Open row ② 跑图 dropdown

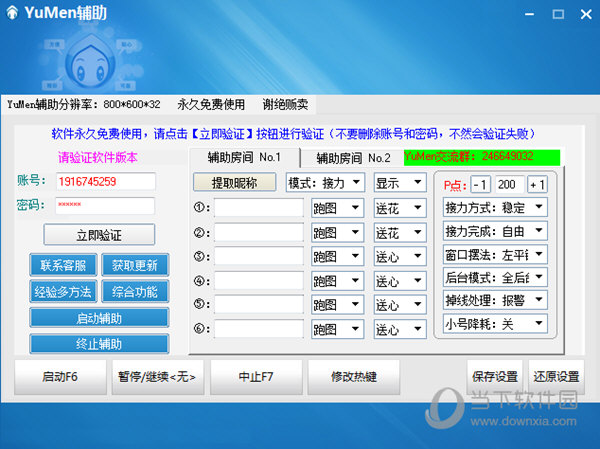click(338, 232)
